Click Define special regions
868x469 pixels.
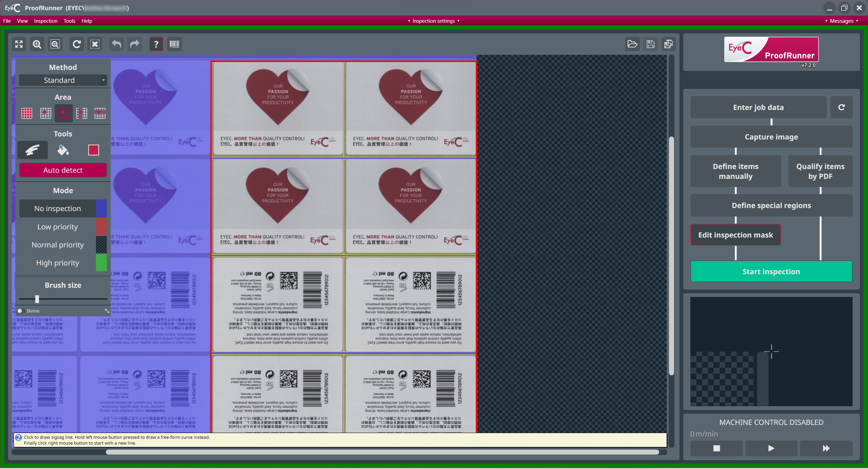coord(771,205)
